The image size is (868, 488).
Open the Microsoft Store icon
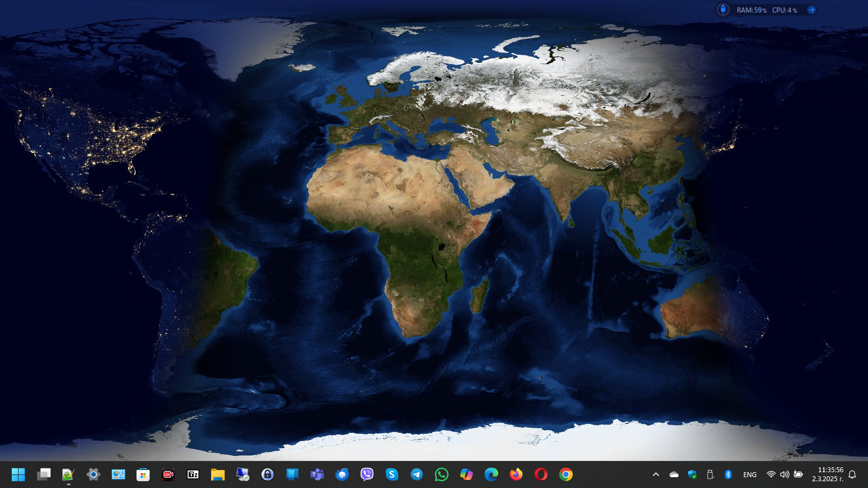[x=143, y=474]
